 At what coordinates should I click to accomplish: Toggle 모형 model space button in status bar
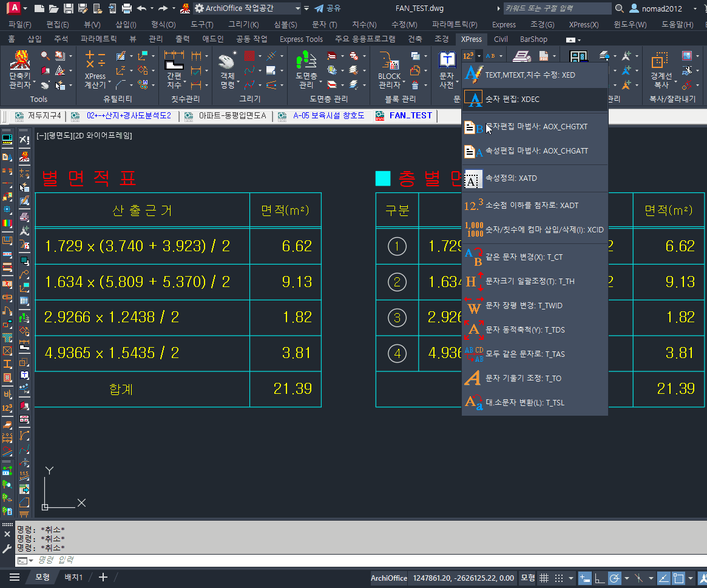click(528, 578)
